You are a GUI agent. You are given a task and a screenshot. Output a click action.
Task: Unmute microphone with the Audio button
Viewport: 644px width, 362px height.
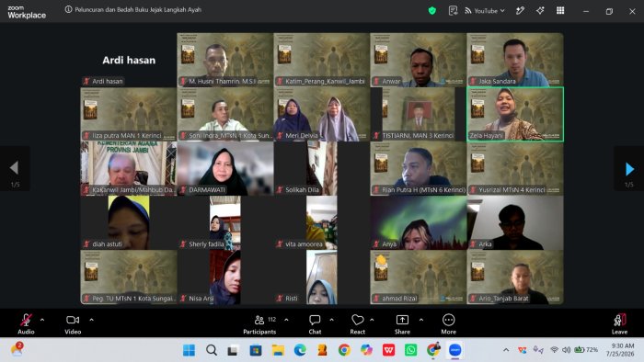26,324
